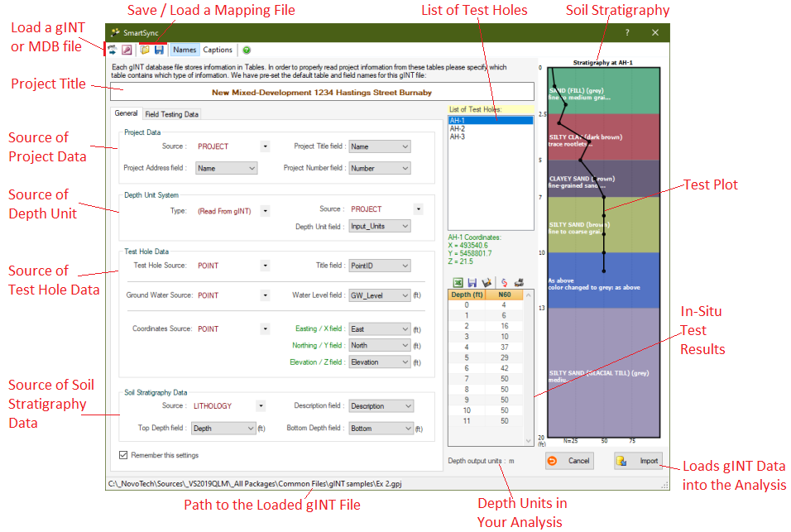This screenshot has width=791, height=532.
Task: Expand the Water Level field GW_Level dropdown
Action: [x=405, y=295]
